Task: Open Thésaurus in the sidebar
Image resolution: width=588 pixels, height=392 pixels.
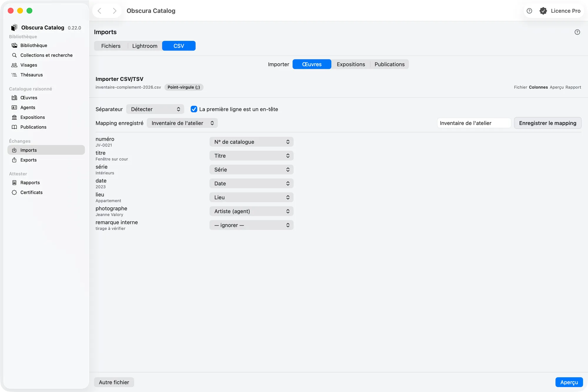Action: [46, 75]
